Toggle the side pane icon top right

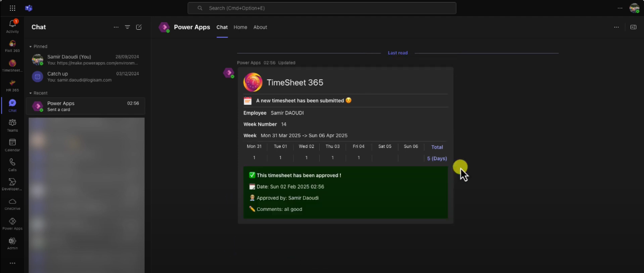pyautogui.click(x=633, y=27)
